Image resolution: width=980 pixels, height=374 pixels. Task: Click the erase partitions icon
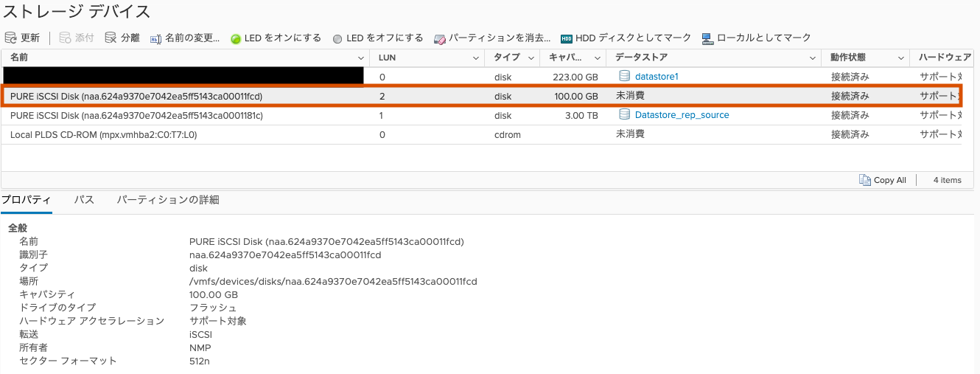coord(440,38)
